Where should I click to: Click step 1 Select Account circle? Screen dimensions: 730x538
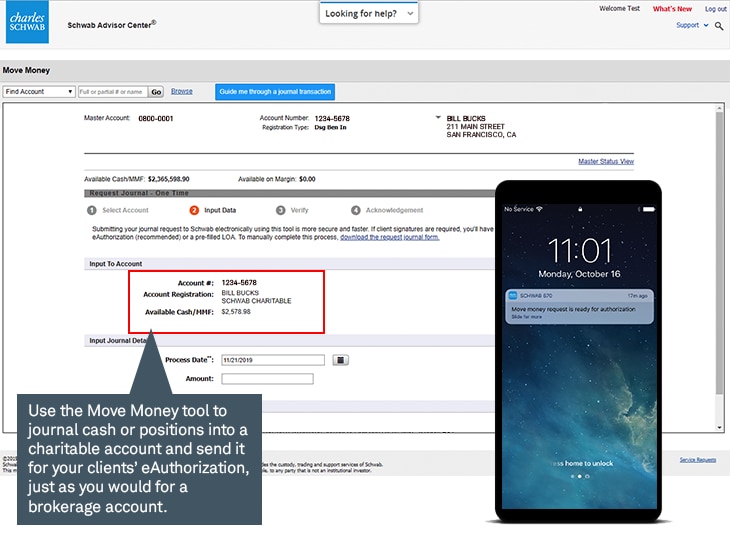pos(92,210)
